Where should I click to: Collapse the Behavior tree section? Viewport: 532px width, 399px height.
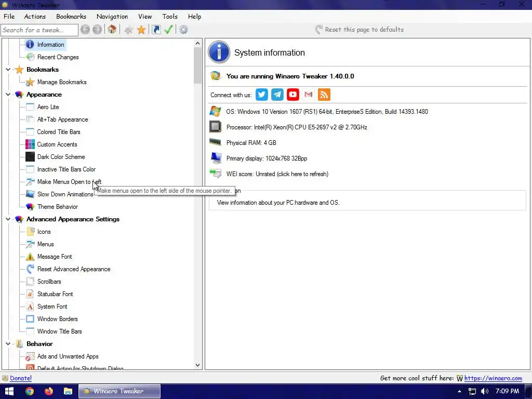point(8,344)
